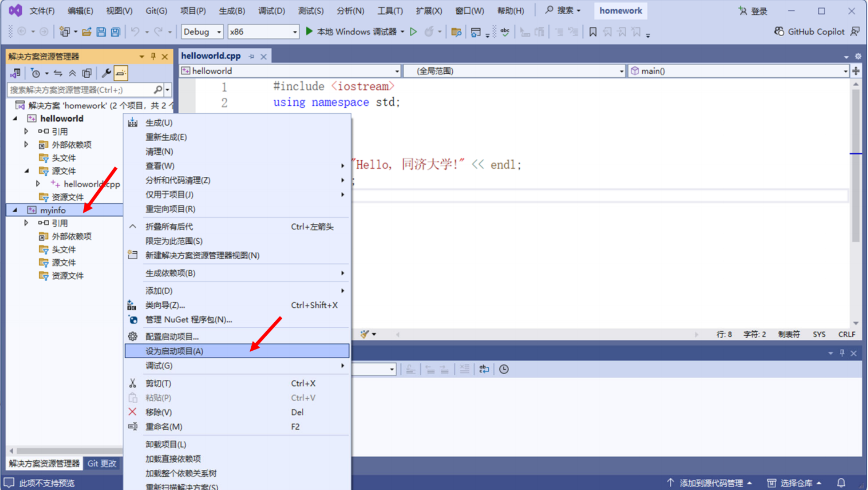Screen dimensions: 868x490
Task: Toggle word wrap icon in the output panel
Action: (484, 369)
